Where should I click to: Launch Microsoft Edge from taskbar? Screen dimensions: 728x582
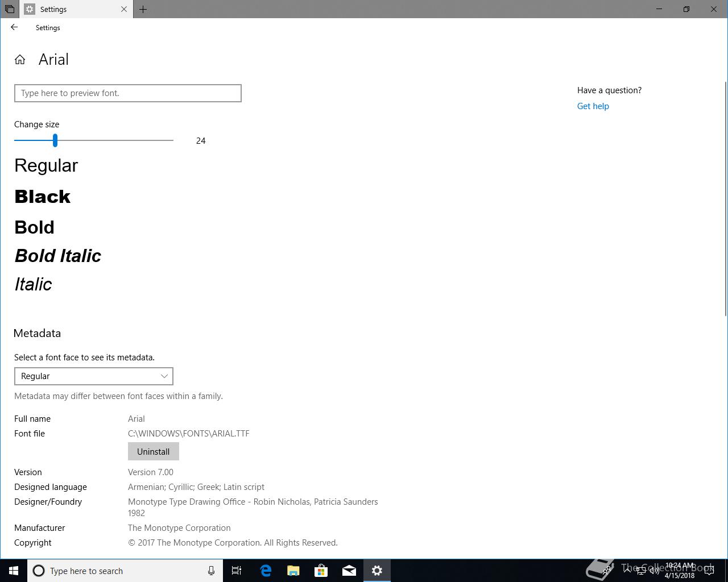[266, 571]
